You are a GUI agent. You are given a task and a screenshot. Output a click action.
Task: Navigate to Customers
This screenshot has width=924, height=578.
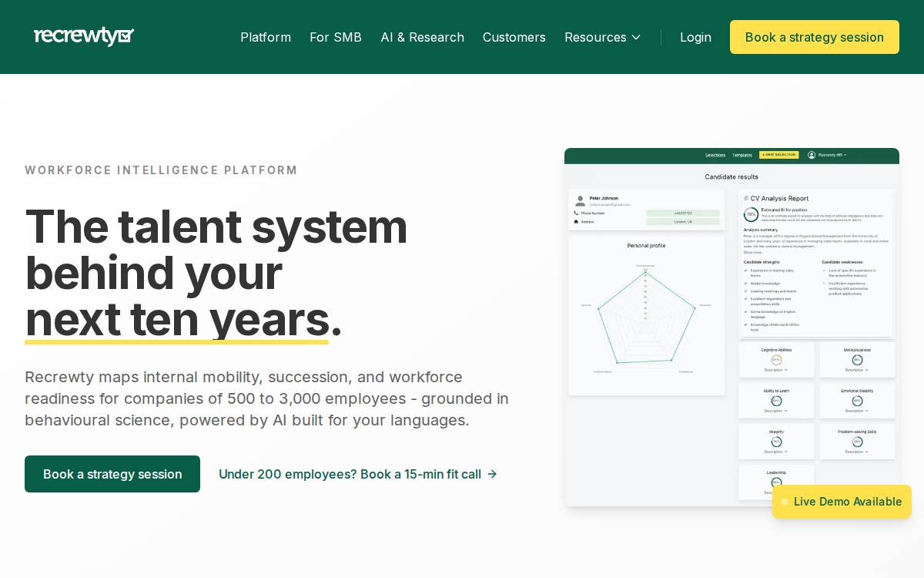(x=514, y=37)
